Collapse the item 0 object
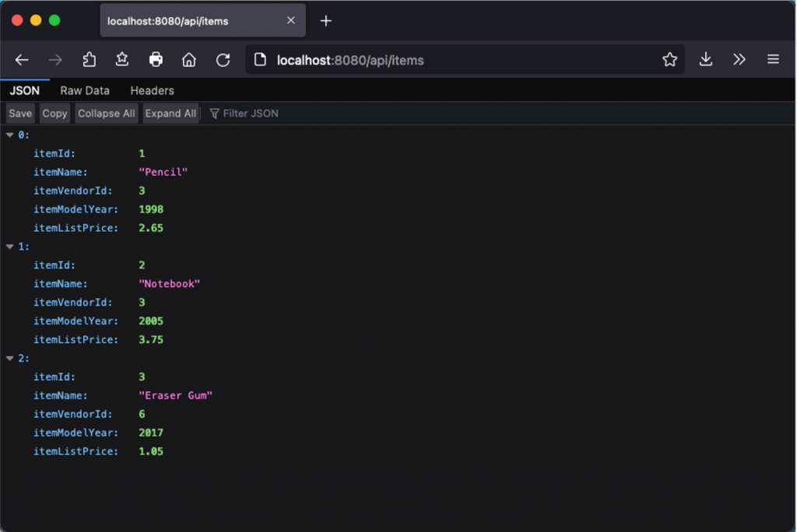This screenshot has width=797, height=532. click(x=9, y=135)
